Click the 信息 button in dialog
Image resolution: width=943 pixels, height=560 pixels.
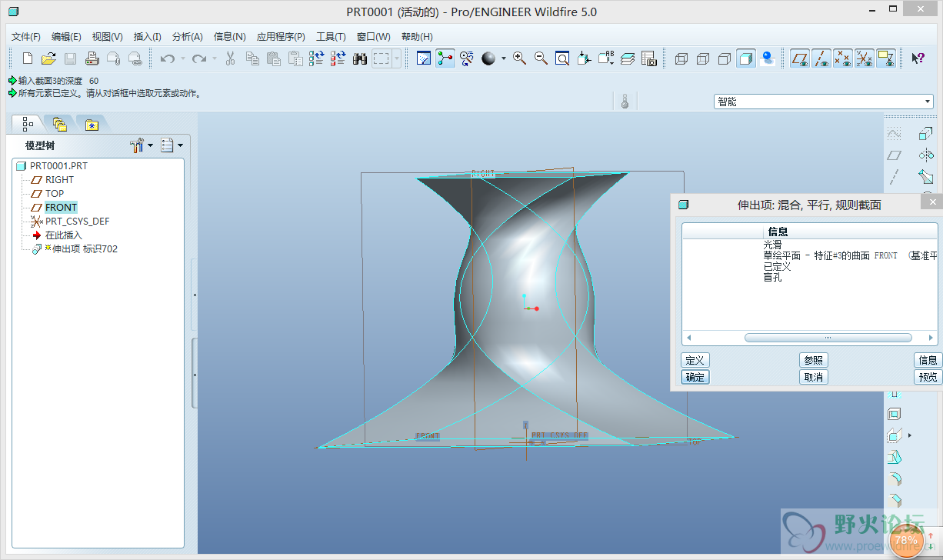point(928,360)
